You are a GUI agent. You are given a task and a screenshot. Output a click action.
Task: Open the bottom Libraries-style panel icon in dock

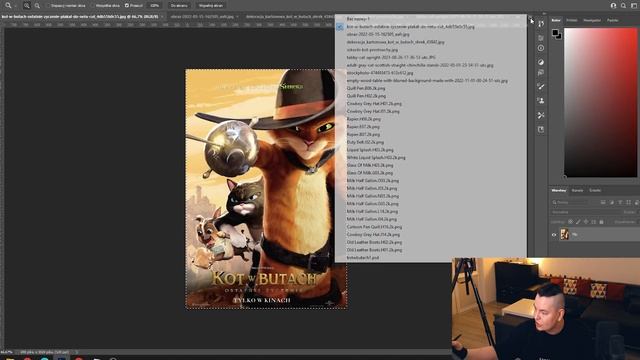click(x=541, y=129)
